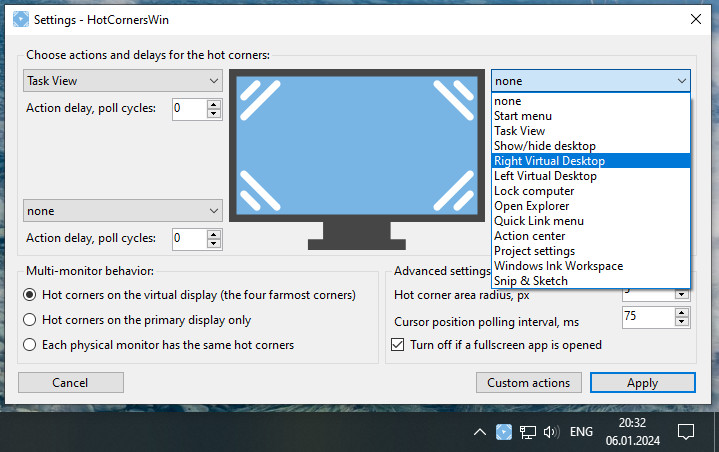
Task: Decrease hot corner area radius value
Action: point(682,294)
